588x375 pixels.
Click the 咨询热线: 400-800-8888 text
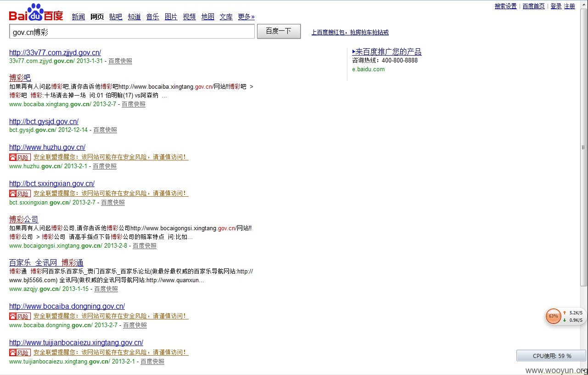click(385, 61)
